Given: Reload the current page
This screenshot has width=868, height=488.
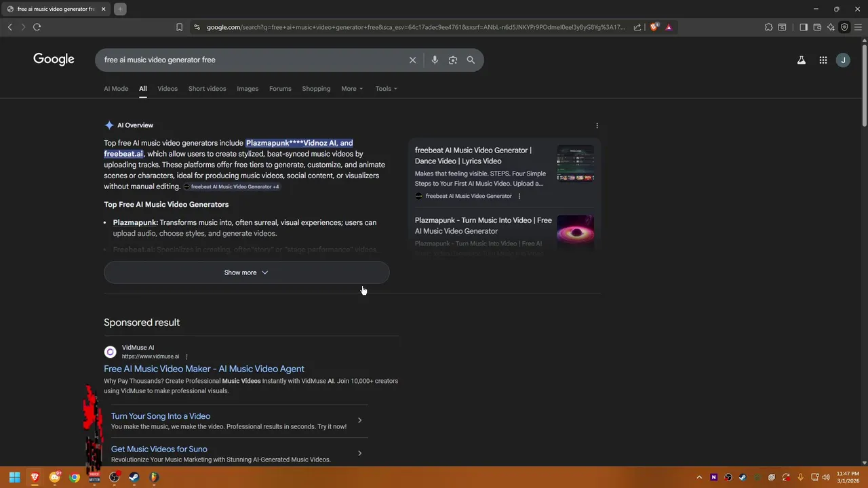Looking at the screenshot, I should coord(37,27).
